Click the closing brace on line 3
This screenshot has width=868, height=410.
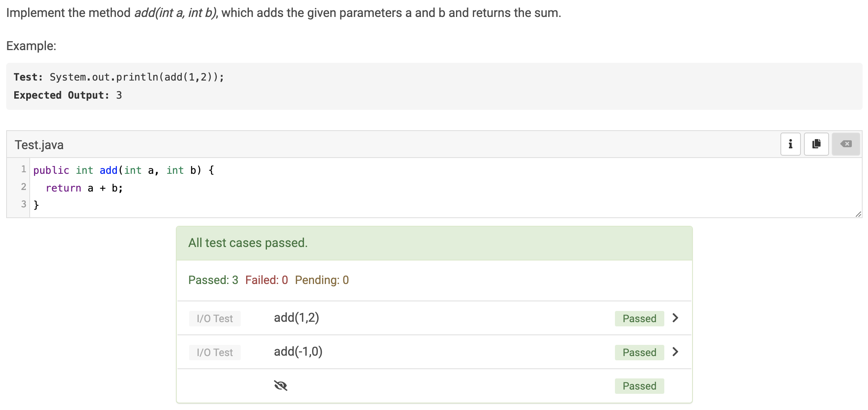pos(36,205)
